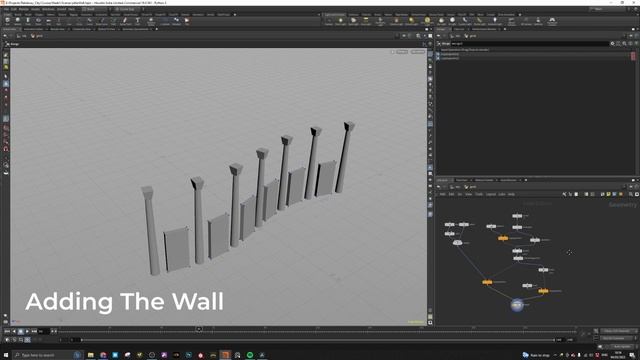Open the Build desktop dropdown
The height and width of the screenshot is (360, 640).
pyautogui.click(x=95, y=9)
